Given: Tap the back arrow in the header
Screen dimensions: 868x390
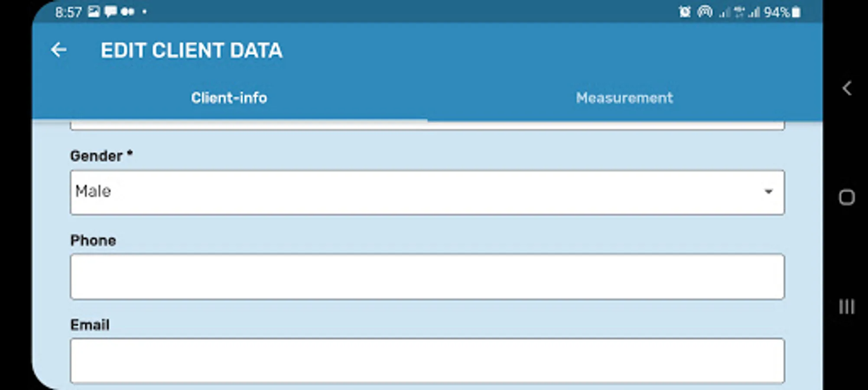Looking at the screenshot, I should point(59,50).
